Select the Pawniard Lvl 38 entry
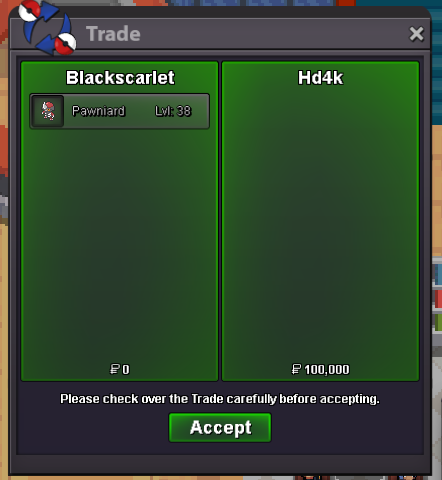The width and height of the screenshot is (442, 480). click(120, 111)
